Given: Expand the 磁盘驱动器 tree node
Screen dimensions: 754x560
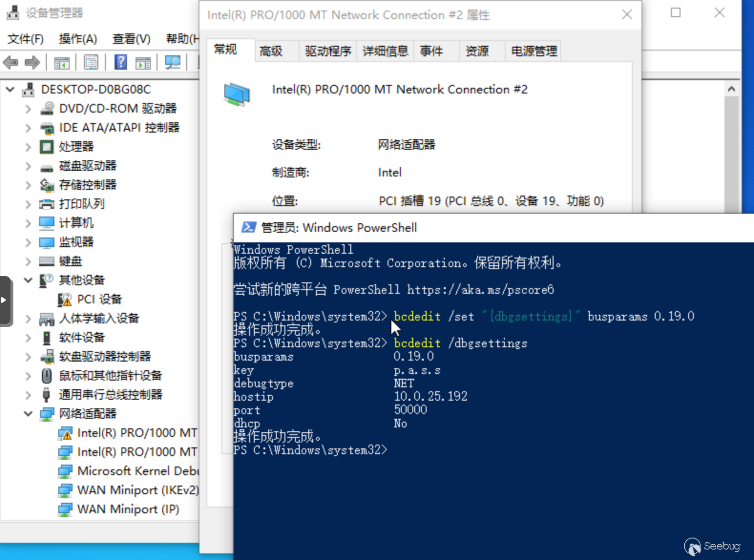Looking at the screenshot, I should [x=28, y=166].
